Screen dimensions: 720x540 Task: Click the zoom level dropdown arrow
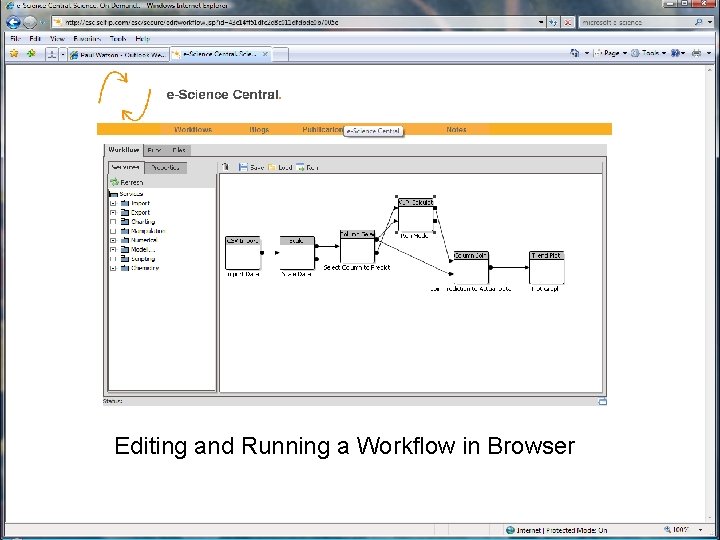pos(701,530)
